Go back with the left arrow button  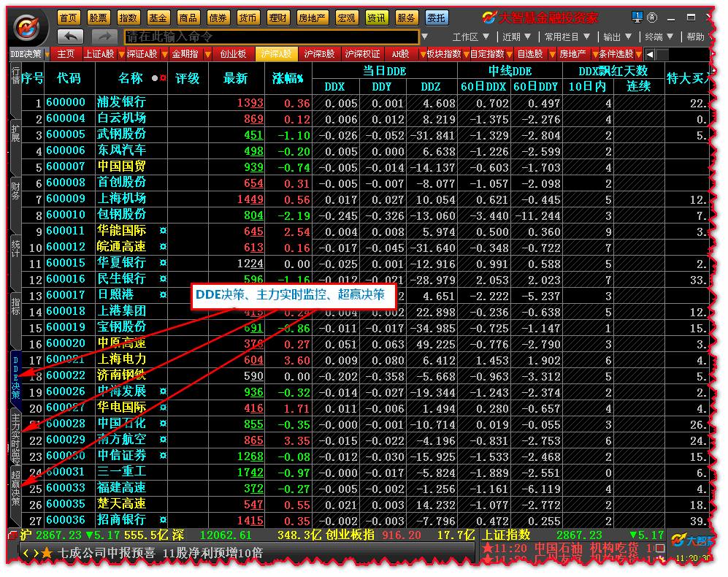[x=70, y=37]
